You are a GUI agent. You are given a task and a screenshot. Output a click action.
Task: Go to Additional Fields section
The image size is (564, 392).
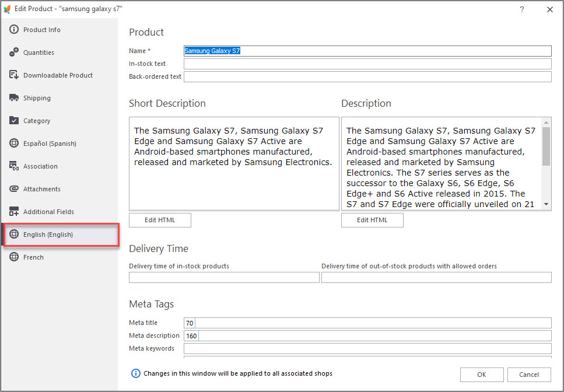coord(59,212)
